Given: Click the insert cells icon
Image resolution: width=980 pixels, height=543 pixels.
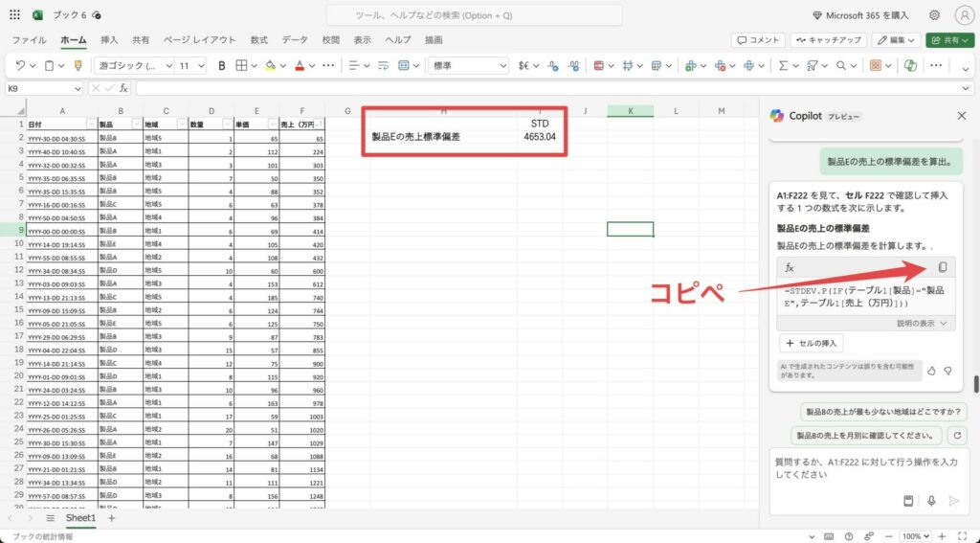Looking at the screenshot, I should (690, 66).
